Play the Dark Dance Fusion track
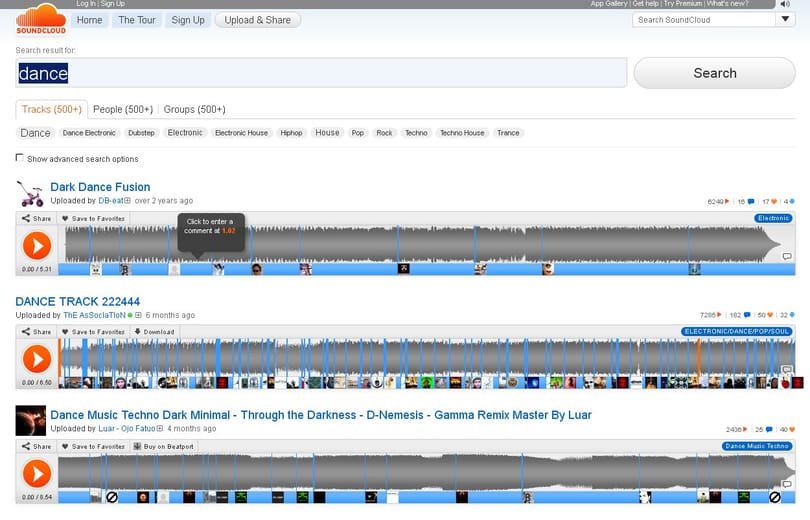Viewport: 810px width, 520px height. 37,245
